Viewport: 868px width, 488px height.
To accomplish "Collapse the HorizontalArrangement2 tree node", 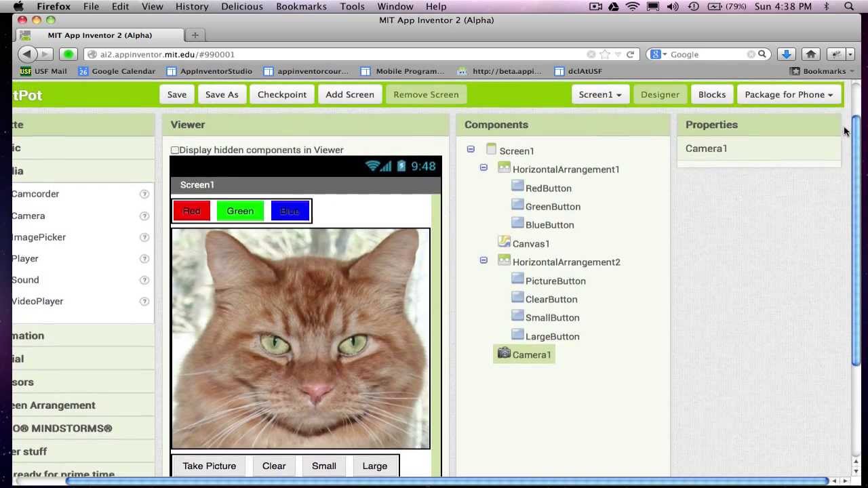I will click(x=484, y=260).
